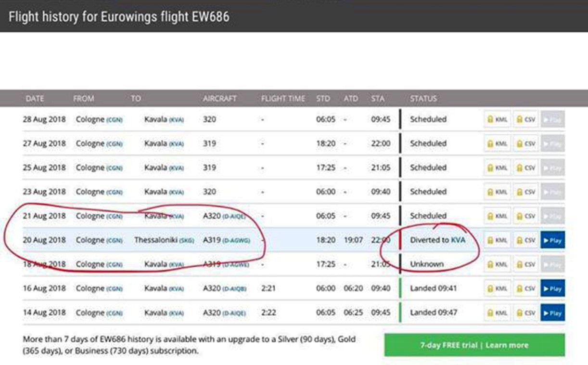Download KML for the 16 Aug 2018 flight
This screenshot has width=588, height=365.
[497, 288]
